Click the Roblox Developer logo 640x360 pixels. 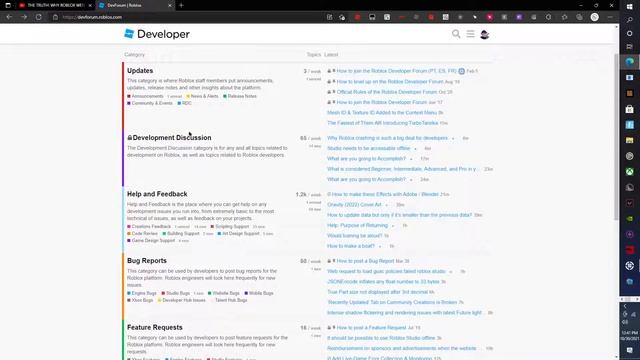point(157,34)
